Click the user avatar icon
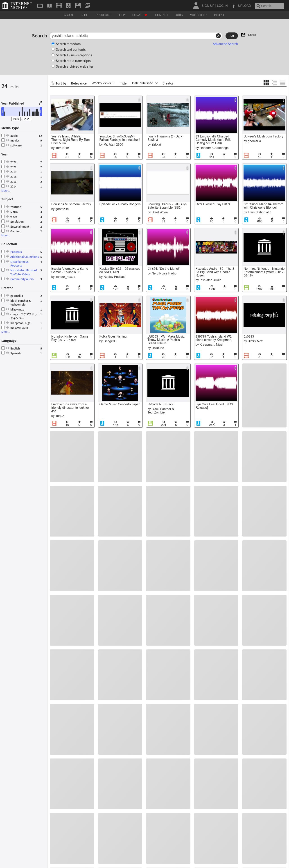The image size is (289, 868). 196,5
